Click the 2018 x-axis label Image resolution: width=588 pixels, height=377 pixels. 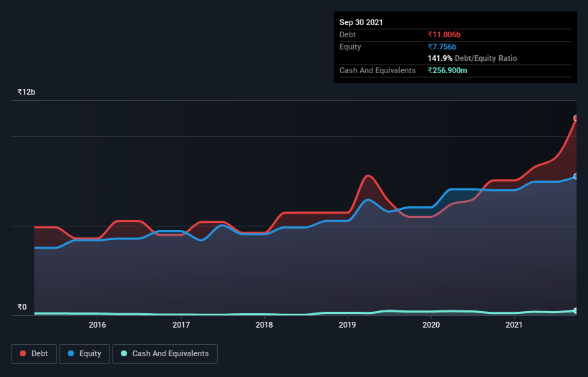click(x=264, y=325)
